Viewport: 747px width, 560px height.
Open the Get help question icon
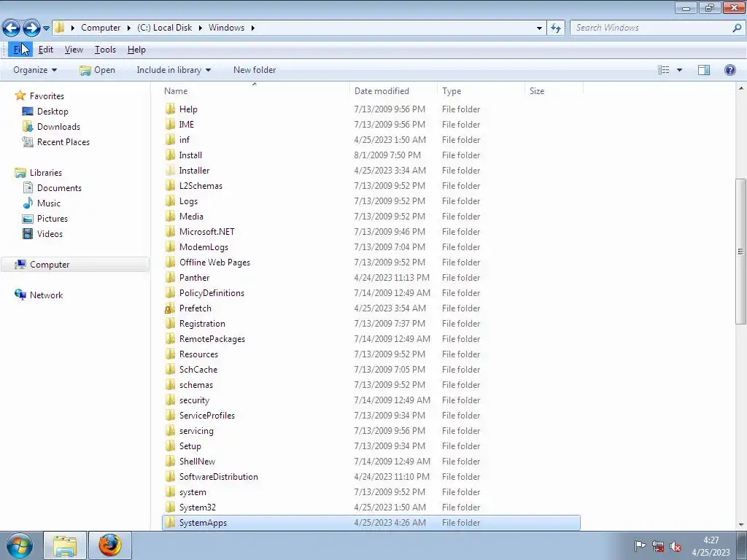click(729, 70)
